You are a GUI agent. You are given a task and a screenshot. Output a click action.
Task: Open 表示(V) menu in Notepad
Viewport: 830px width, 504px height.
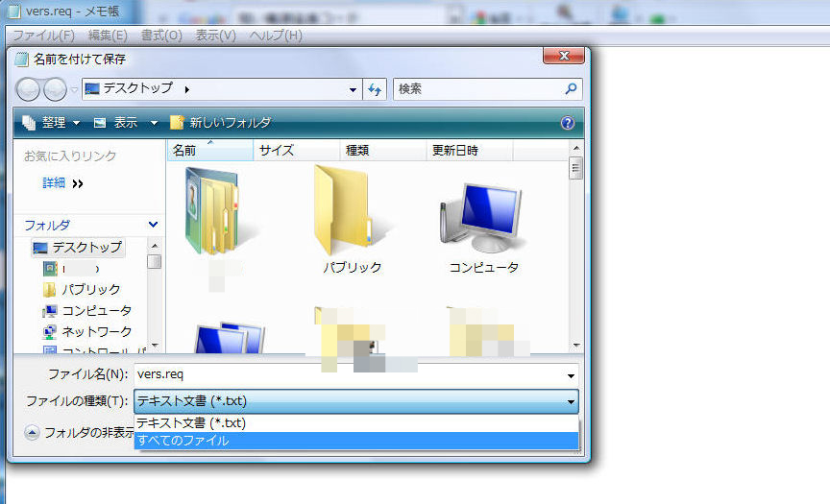(x=215, y=36)
